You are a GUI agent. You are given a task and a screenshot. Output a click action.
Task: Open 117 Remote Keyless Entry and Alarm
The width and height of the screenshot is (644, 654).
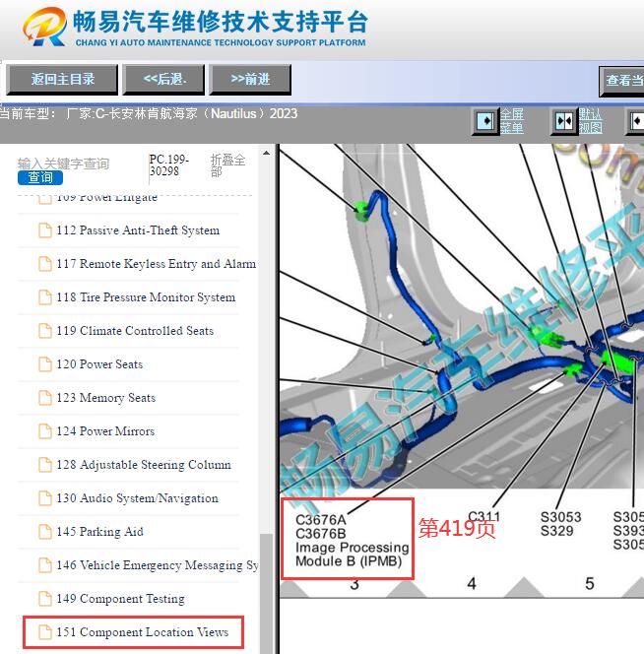point(156,264)
